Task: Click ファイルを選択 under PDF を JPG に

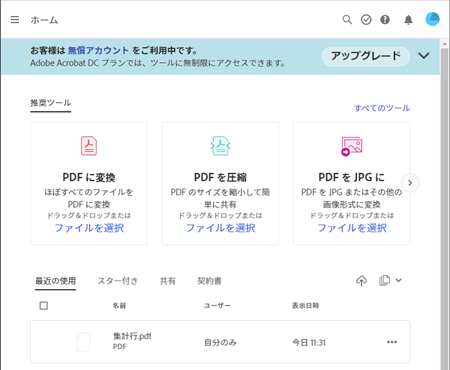Action: tap(352, 228)
